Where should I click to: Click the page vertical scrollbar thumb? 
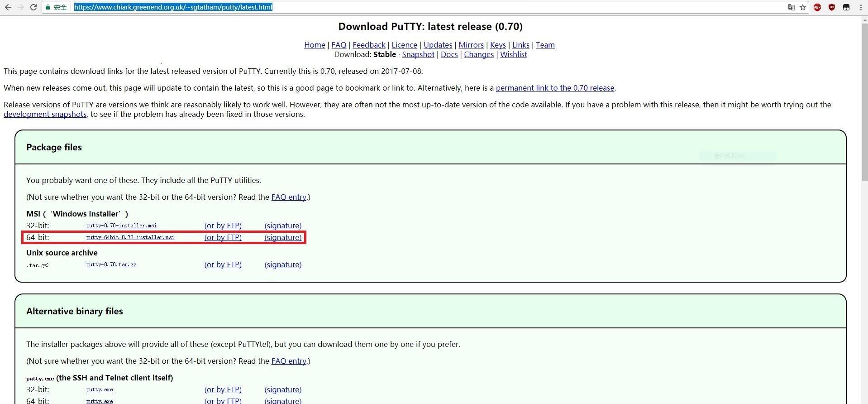pyautogui.click(x=864, y=102)
